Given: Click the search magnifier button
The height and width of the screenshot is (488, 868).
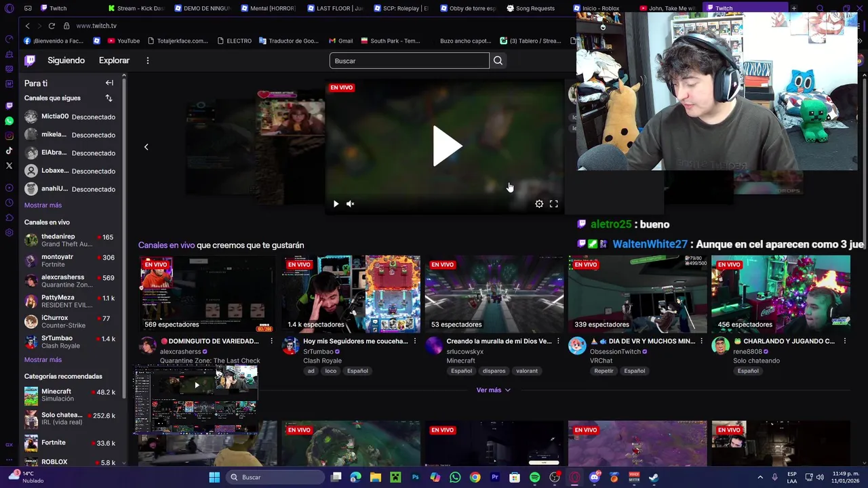Looking at the screenshot, I should [x=498, y=61].
